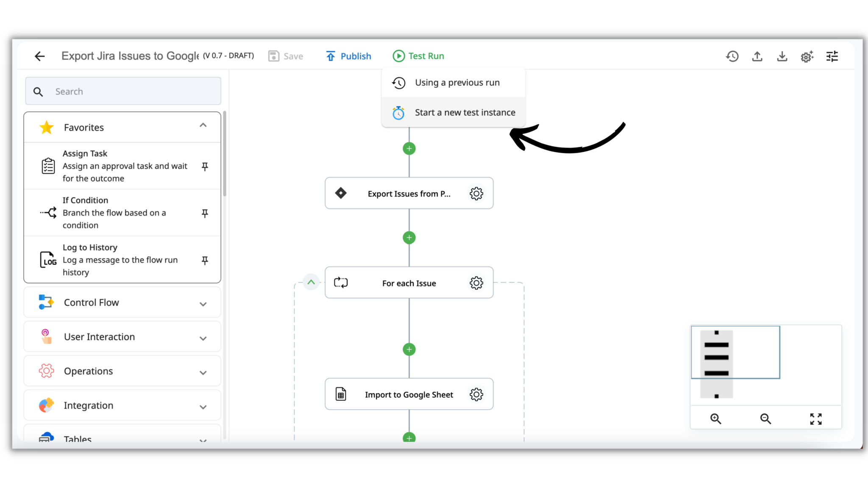Choose Using a previous run option
This screenshot has height=488, width=868.
457,83
